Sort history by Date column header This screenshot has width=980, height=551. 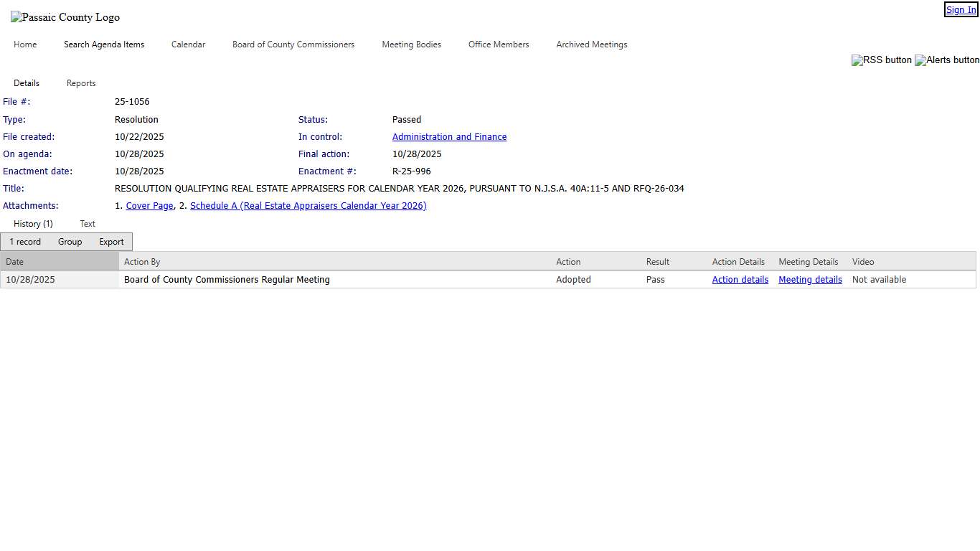15,262
